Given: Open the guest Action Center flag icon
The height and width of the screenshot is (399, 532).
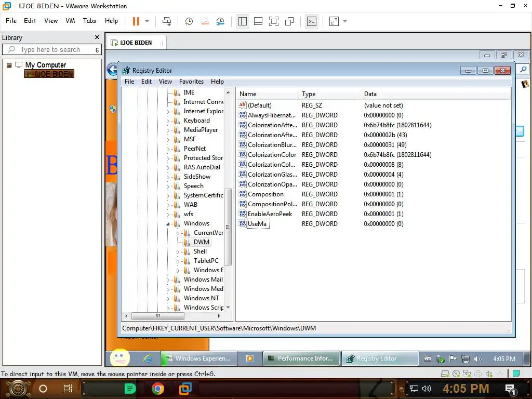Looking at the screenshot, I should pyautogui.click(x=453, y=358).
